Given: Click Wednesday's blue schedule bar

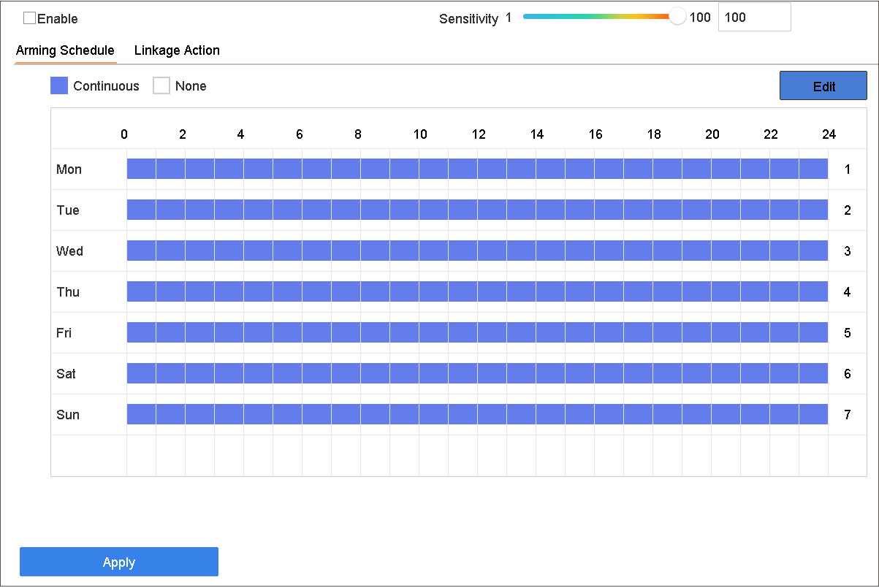Looking at the screenshot, I should [x=477, y=251].
